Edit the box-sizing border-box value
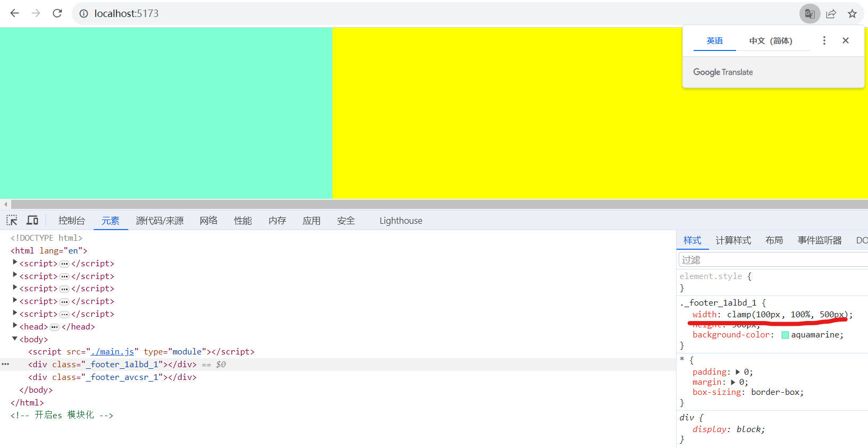Screen dimensions: 868x448 click(x=775, y=392)
